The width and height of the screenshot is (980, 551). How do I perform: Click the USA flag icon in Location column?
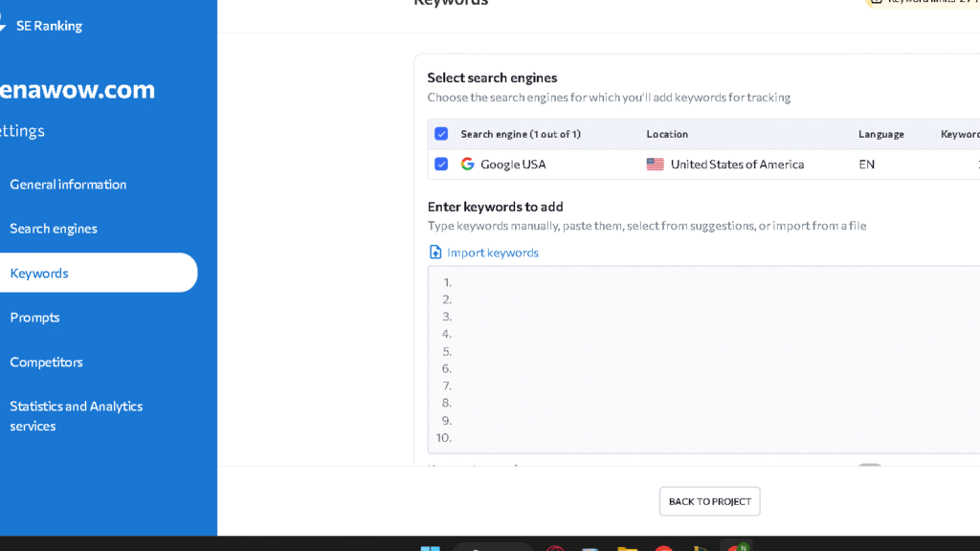[655, 164]
